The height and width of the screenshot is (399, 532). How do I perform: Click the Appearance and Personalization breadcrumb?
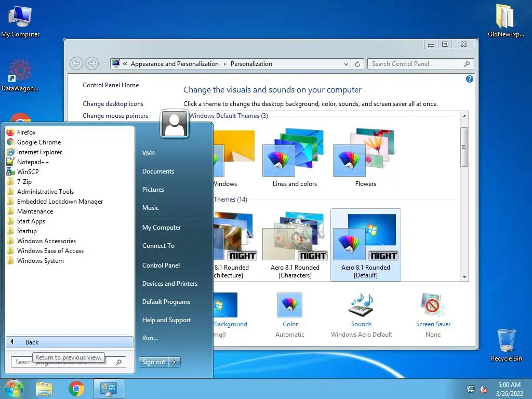[x=175, y=64]
